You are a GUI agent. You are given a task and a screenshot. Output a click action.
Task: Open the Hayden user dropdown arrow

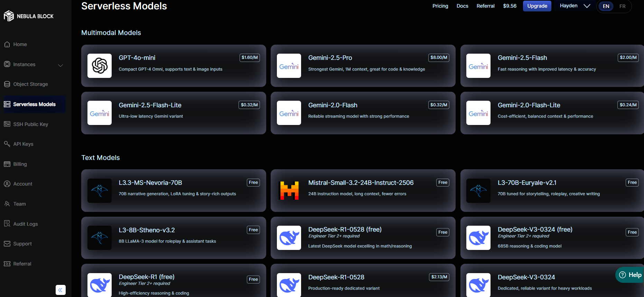tap(587, 6)
